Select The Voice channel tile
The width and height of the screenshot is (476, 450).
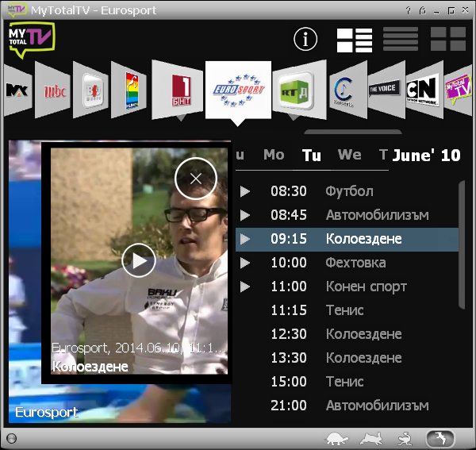tap(386, 90)
